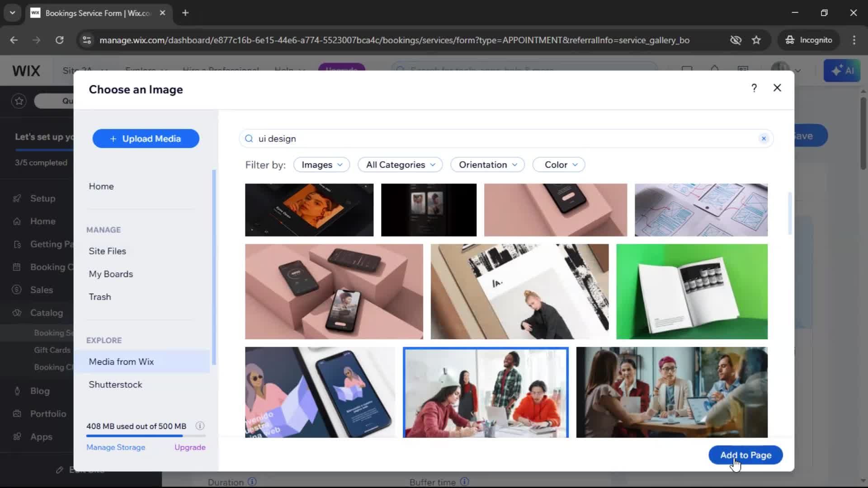Click Add to Page button
The width and height of the screenshot is (868, 488).
pyautogui.click(x=745, y=455)
